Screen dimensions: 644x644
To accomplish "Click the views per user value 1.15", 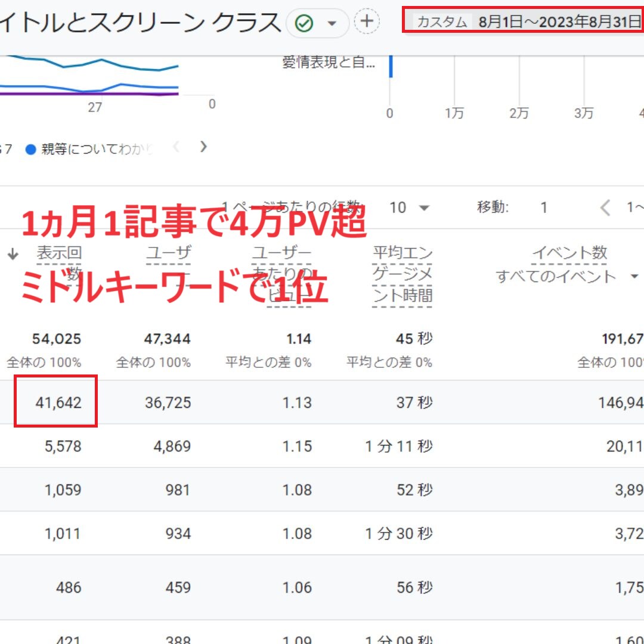I will point(297,447).
